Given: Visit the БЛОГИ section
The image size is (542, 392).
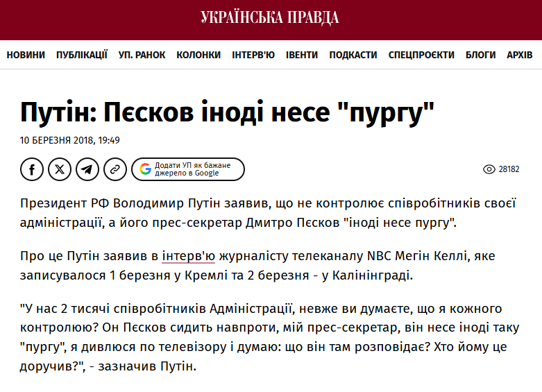Looking at the screenshot, I should tap(480, 55).
